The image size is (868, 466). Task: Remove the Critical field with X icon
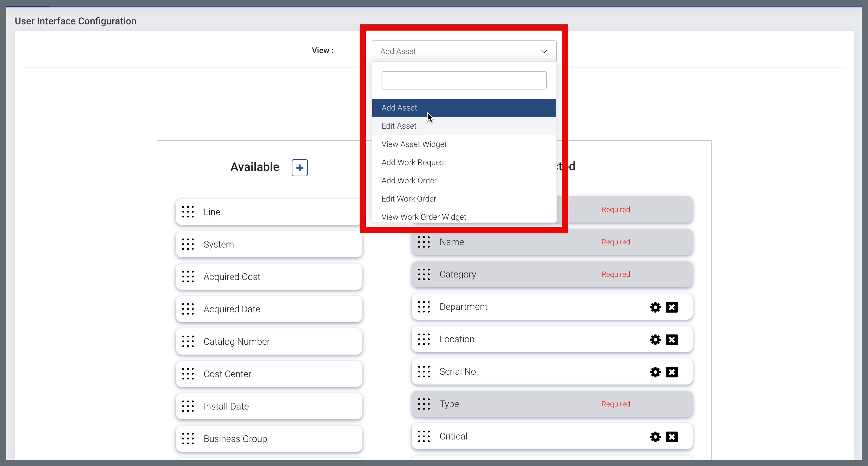(672, 437)
